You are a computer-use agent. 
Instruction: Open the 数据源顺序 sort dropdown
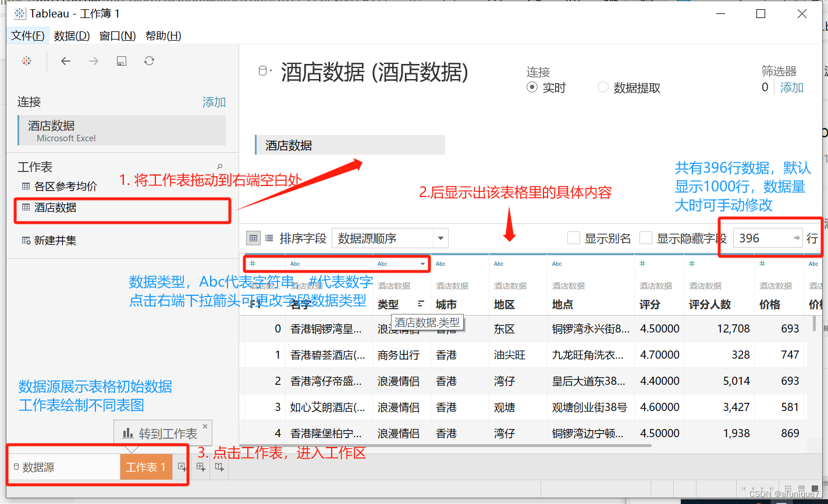click(x=440, y=238)
